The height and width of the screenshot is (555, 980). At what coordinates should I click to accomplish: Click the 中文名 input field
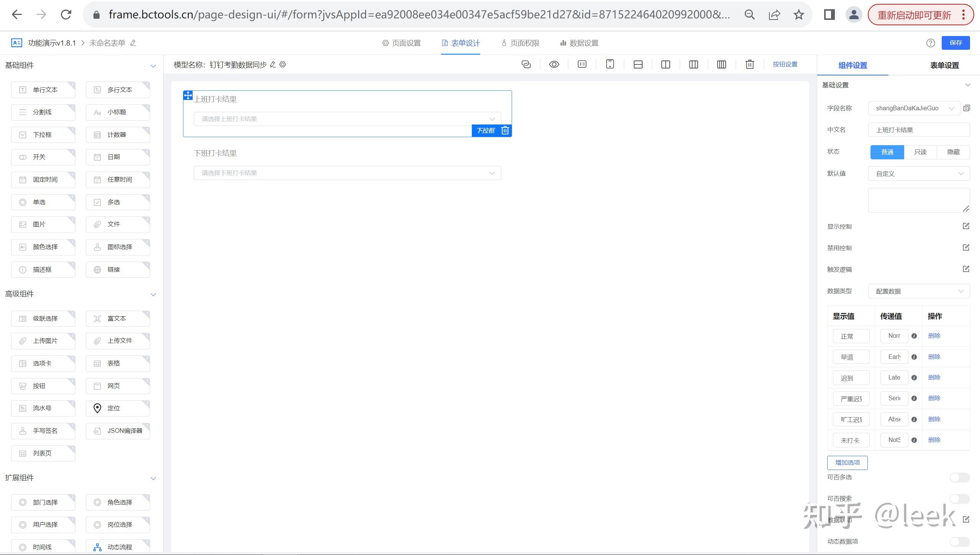[918, 130]
